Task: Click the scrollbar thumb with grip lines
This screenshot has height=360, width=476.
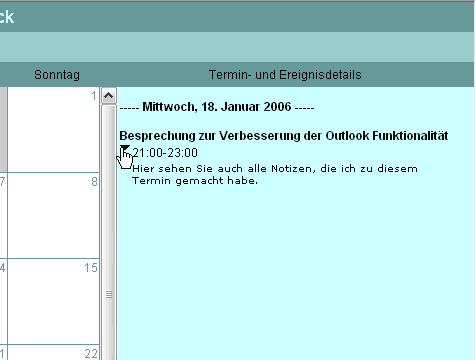Action: point(109,233)
